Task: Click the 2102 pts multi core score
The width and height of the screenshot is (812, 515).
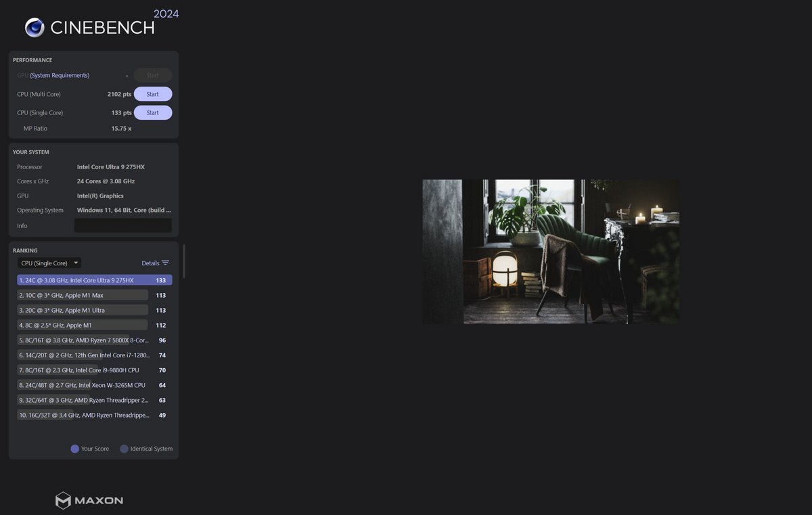Action: [119, 94]
